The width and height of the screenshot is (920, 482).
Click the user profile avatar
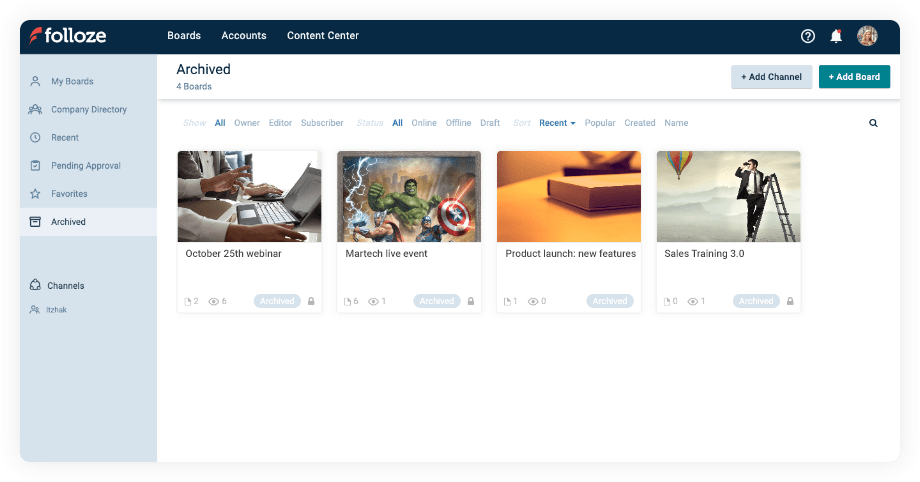coord(867,36)
